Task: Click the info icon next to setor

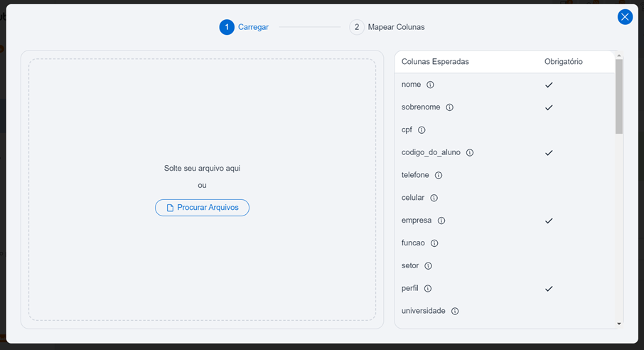Action: (428, 266)
